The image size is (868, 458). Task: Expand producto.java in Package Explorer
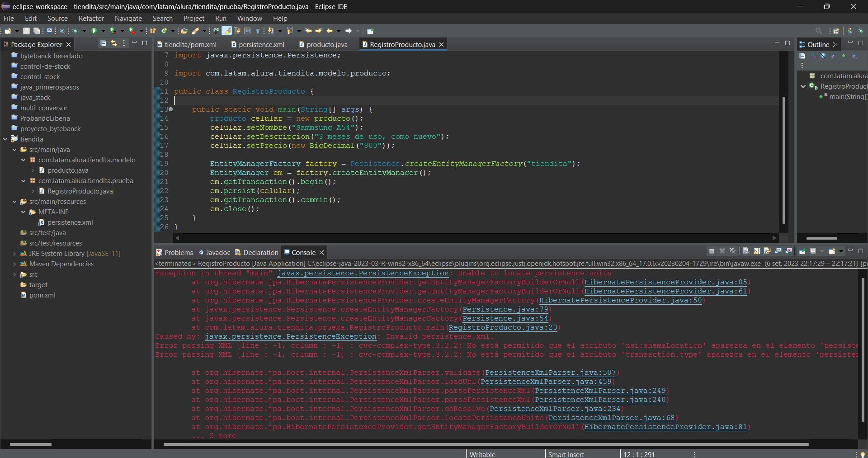(x=32, y=170)
